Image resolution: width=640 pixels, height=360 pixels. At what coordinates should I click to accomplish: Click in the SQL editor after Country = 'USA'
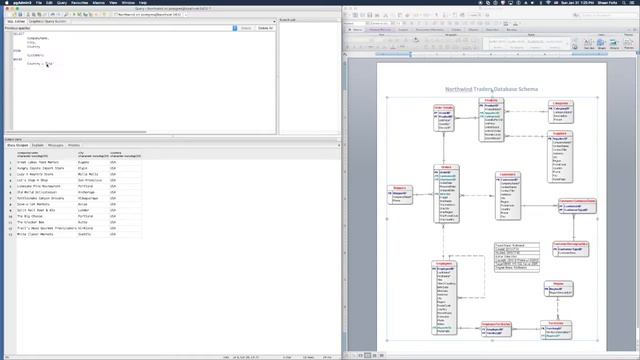55,64
